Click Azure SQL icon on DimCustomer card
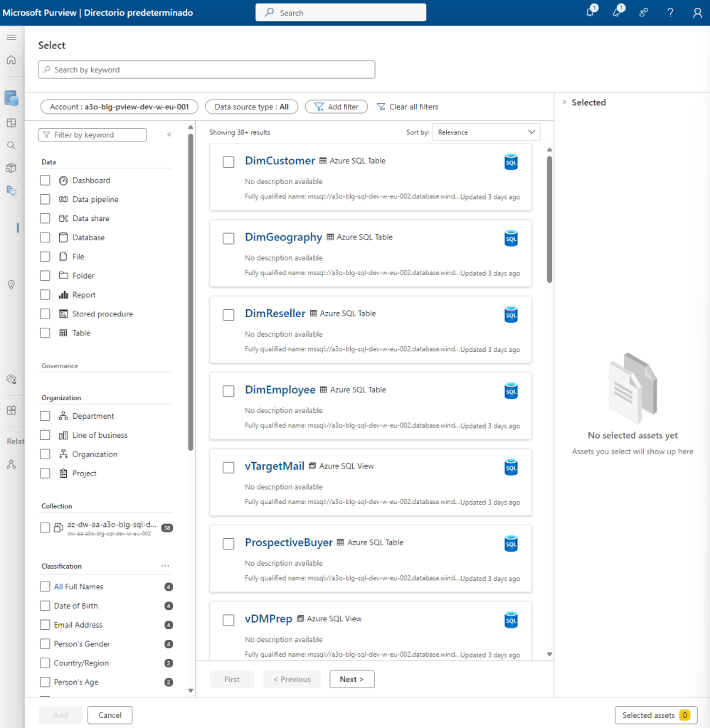 pyautogui.click(x=511, y=162)
